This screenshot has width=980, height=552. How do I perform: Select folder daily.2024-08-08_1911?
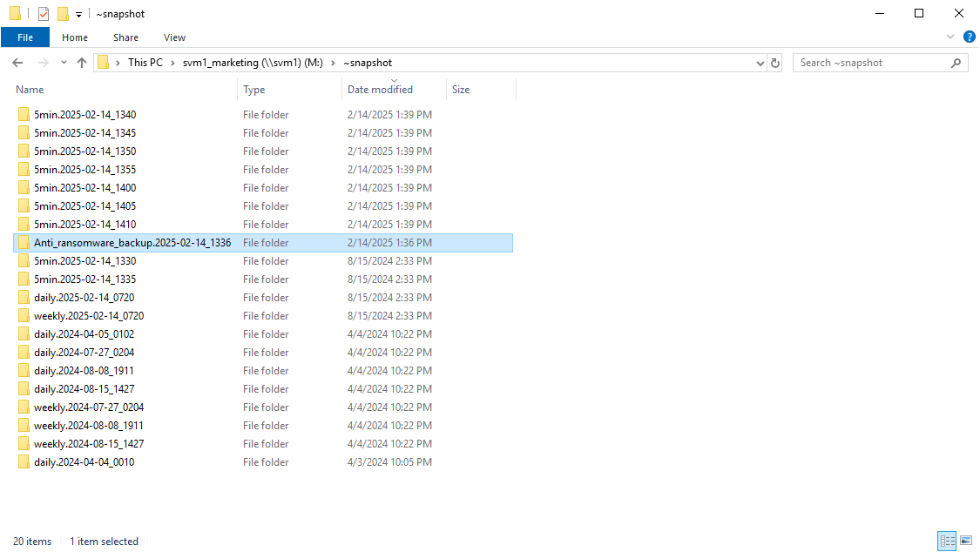click(84, 371)
